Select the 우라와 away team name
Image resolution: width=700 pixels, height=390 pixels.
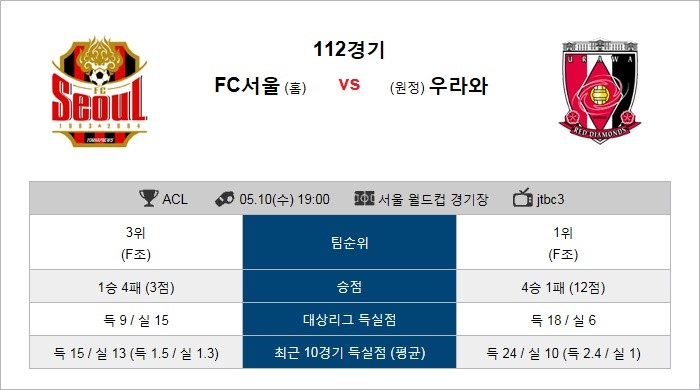pos(458,86)
